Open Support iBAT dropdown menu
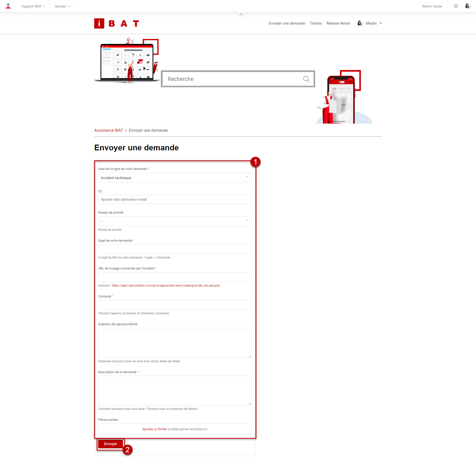Viewport: 476px width, 458px height. (33, 6)
